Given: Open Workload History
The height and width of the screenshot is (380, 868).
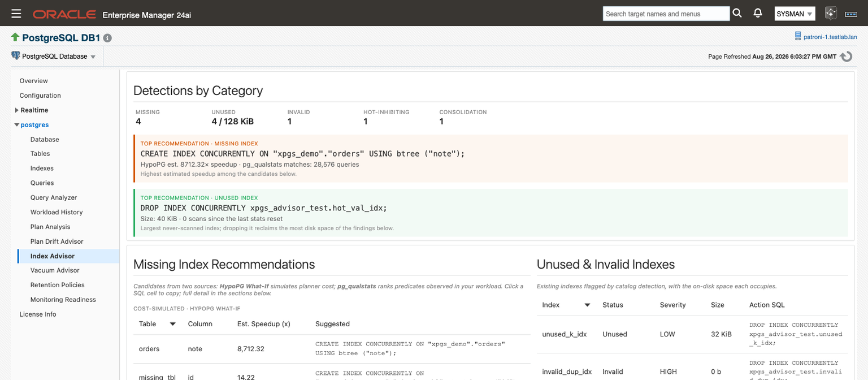Looking at the screenshot, I should coord(57,212).
